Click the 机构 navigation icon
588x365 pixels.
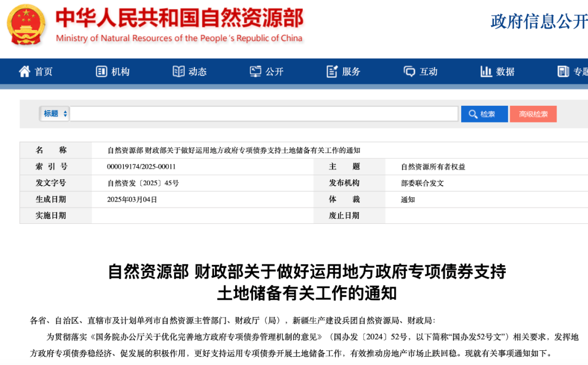(x=101, y=71)
